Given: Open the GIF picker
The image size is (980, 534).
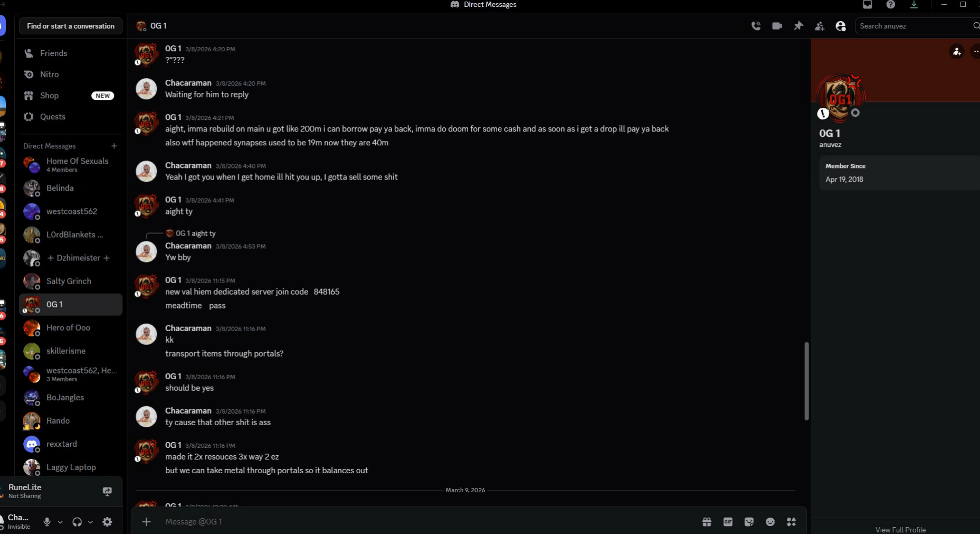Looking at the screenshot, I should coord(728,522).
